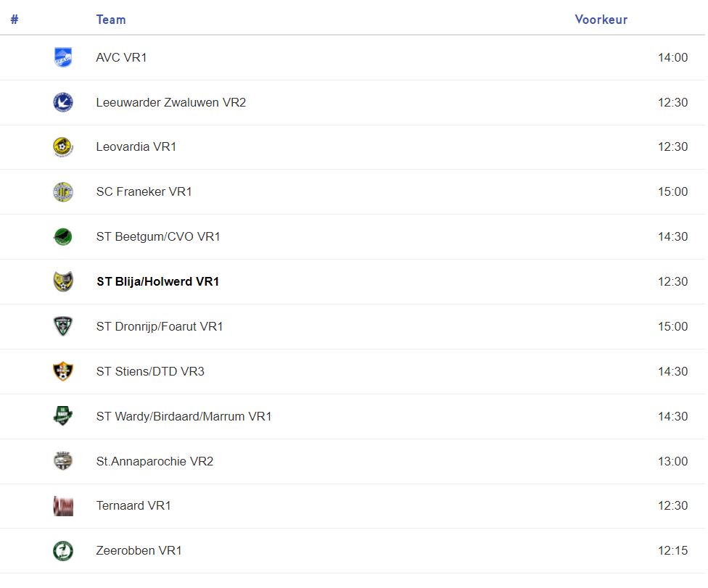Screen dimensions: 708x588
Task: Click the ST Beetgum/CVO VR1 logo
Action: click(x=63, y=237)
